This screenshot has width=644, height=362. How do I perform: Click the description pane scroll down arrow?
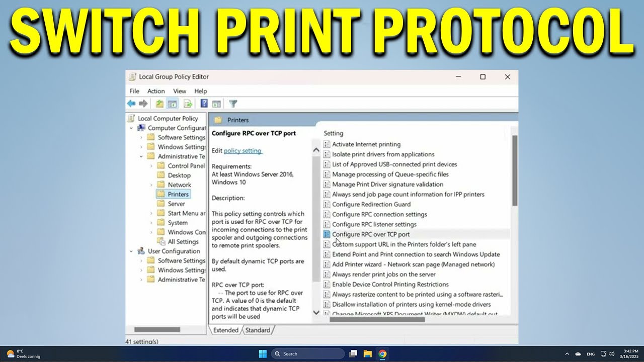pos(316,312)
